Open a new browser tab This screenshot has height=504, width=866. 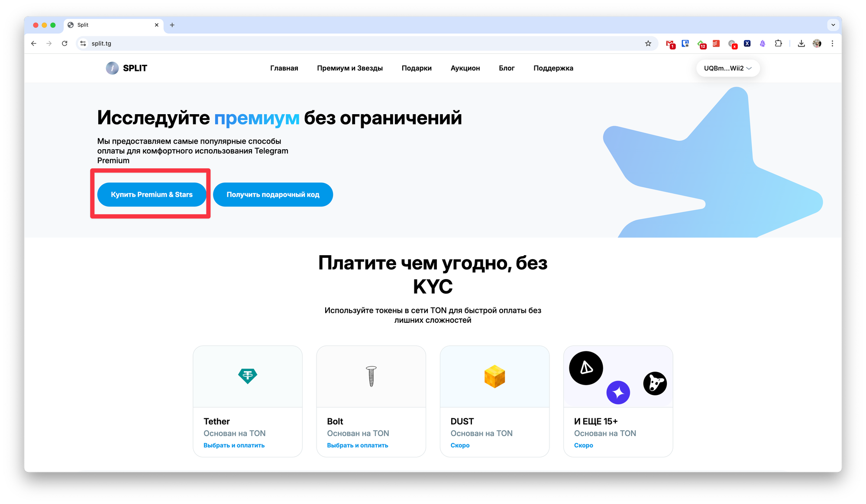[x=172, y=25]
